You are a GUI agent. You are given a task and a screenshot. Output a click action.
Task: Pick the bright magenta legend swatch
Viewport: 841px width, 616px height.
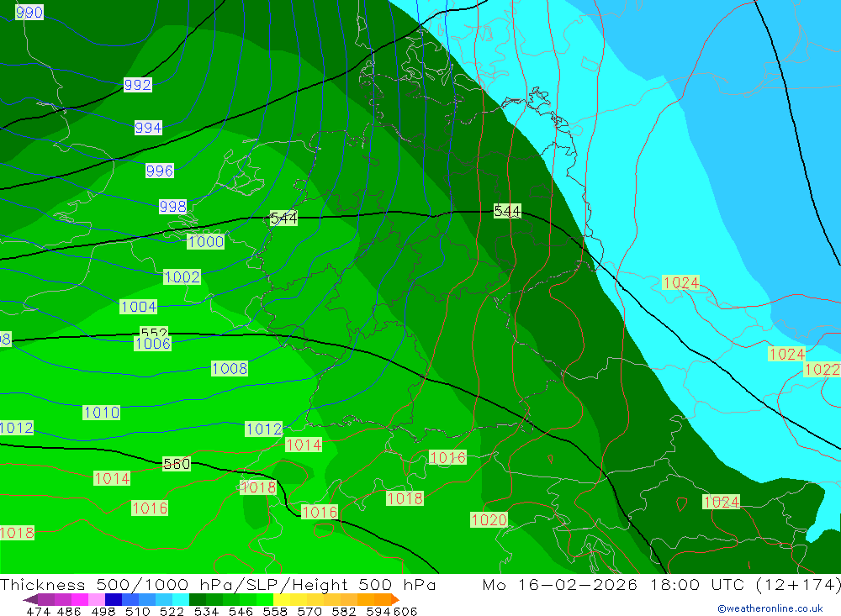(79, 599)
